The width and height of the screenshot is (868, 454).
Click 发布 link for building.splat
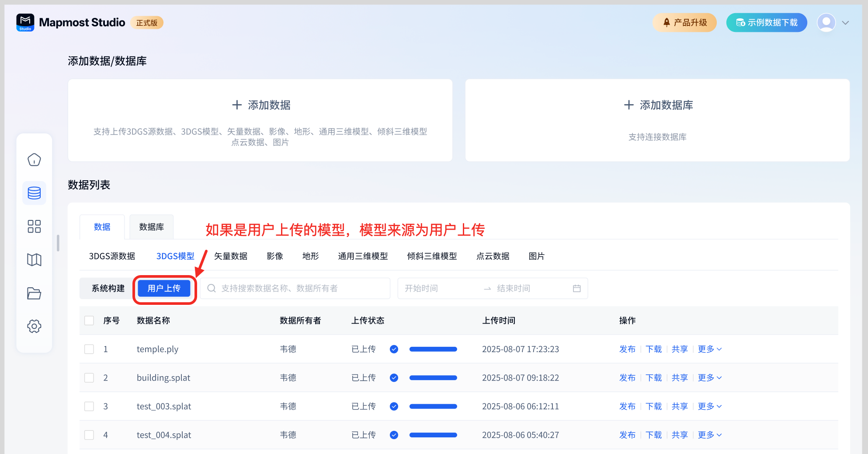pos(627,378)
